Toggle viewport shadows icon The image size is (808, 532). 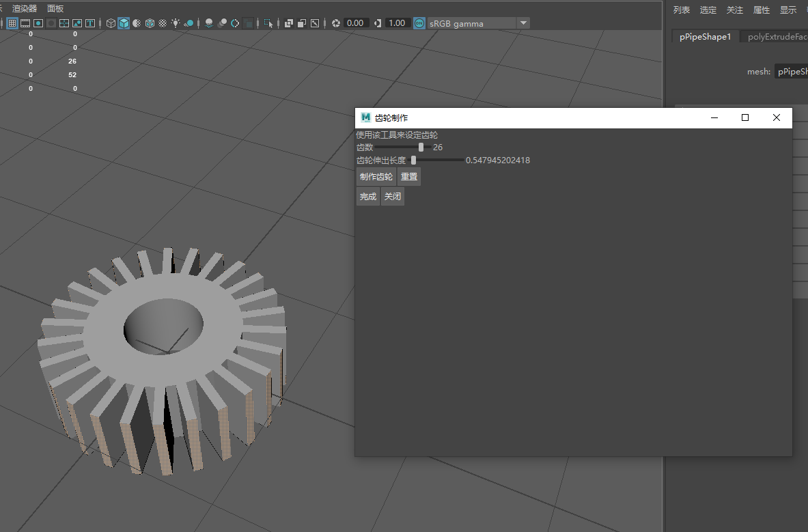coord(189,23)
